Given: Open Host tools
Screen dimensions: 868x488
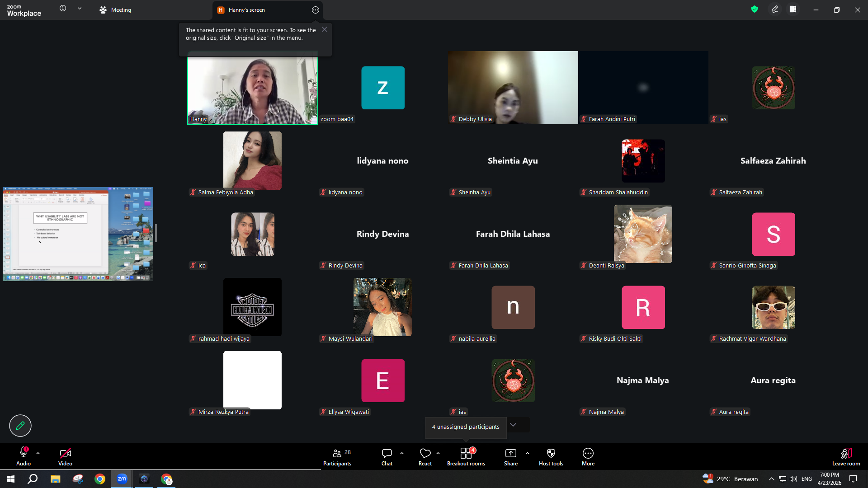Looking at the screenshot, I should 551,456.
